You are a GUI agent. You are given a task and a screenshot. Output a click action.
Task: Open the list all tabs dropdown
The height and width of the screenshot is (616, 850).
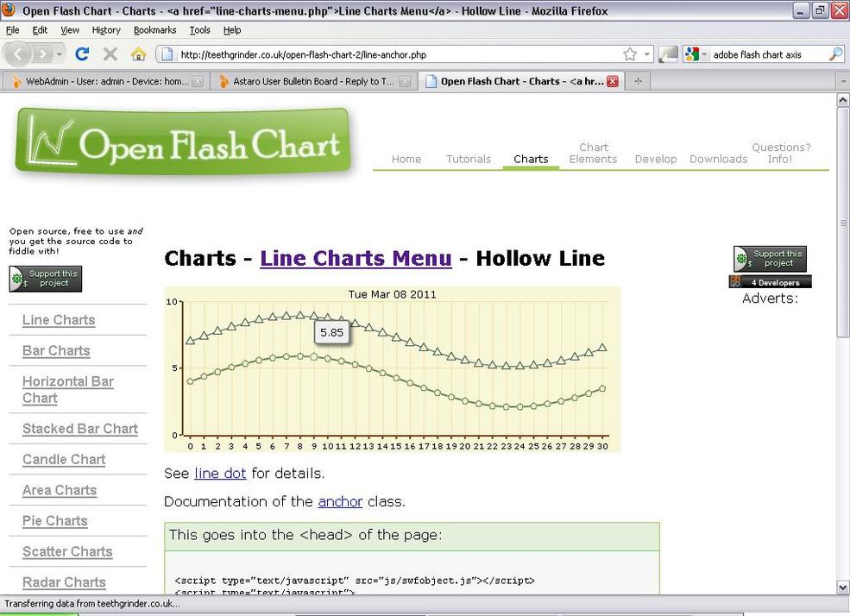[843, 81]
